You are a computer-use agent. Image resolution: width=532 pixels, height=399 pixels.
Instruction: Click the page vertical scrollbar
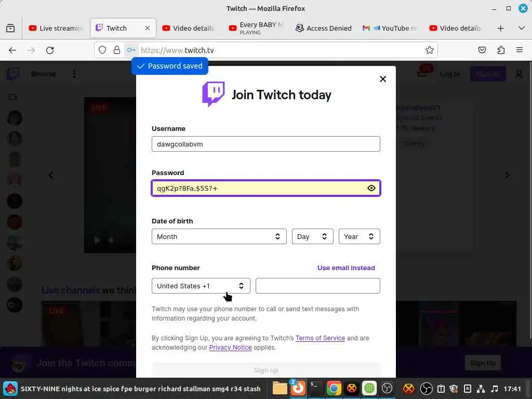530,200
